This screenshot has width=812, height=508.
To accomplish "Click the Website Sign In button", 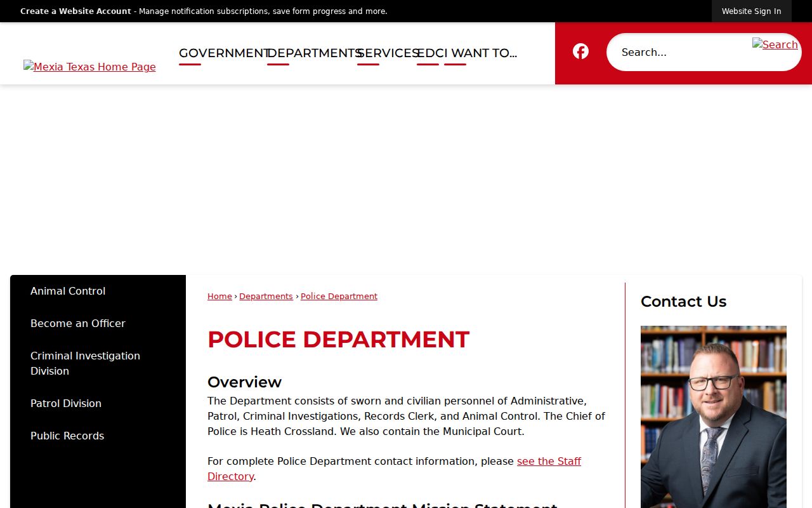I will [x=751, y=11].
